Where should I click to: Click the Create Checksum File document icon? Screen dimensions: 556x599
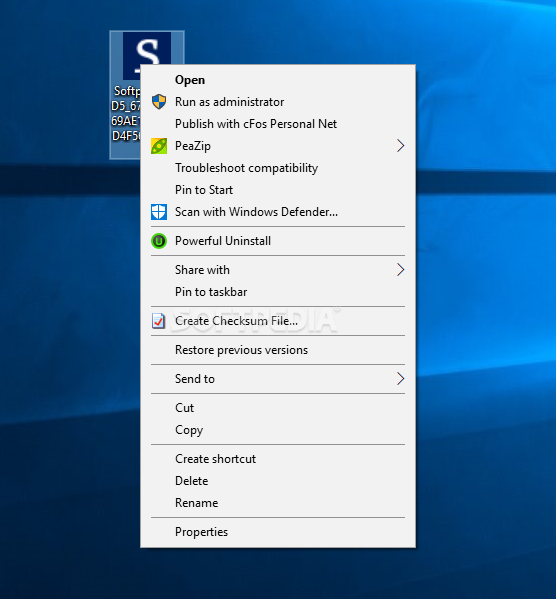coord(159,321)
